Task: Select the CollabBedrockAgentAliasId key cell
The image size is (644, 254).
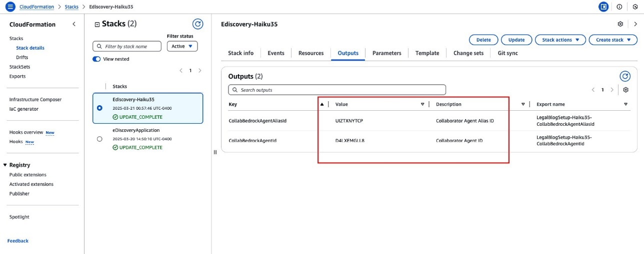Action: pyautogui.click(x=257, y=121)
